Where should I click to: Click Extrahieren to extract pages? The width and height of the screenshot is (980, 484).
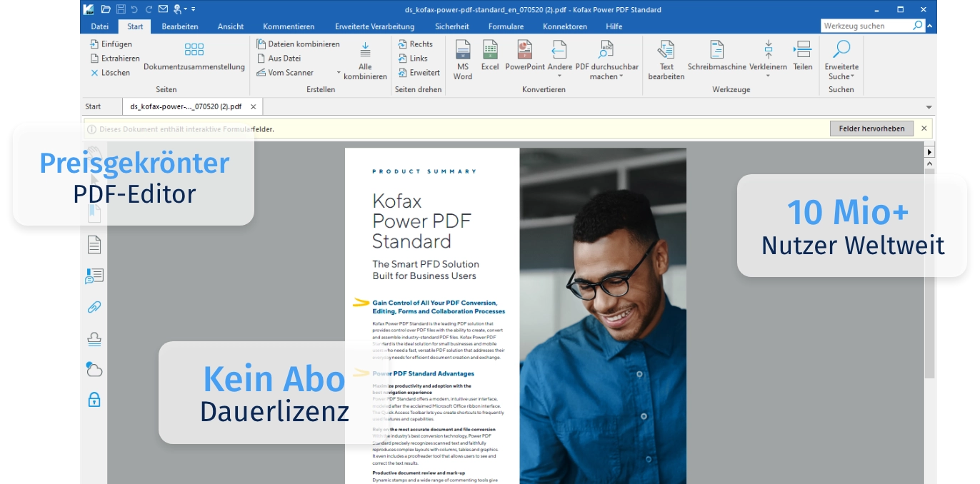114,58
